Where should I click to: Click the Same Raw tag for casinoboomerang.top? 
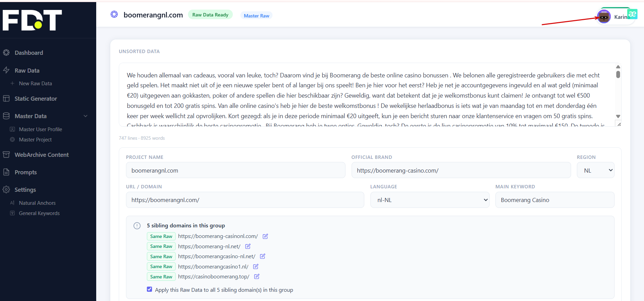point(161,276)
